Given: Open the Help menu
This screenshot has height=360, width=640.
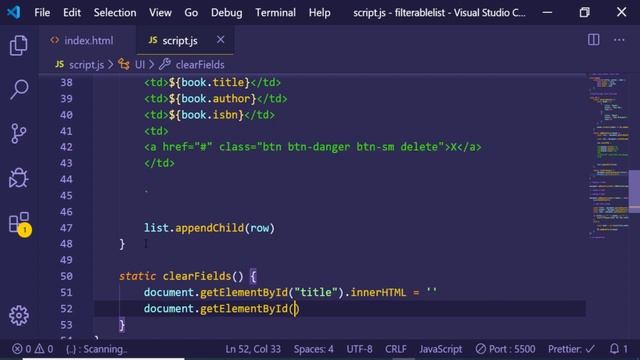Looking at the screenshot, I should click(x=320, y=13).
